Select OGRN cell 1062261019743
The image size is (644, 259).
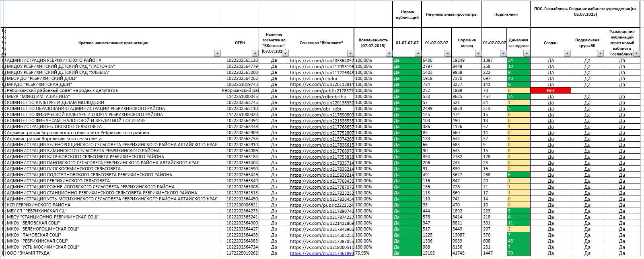point(240,85)
